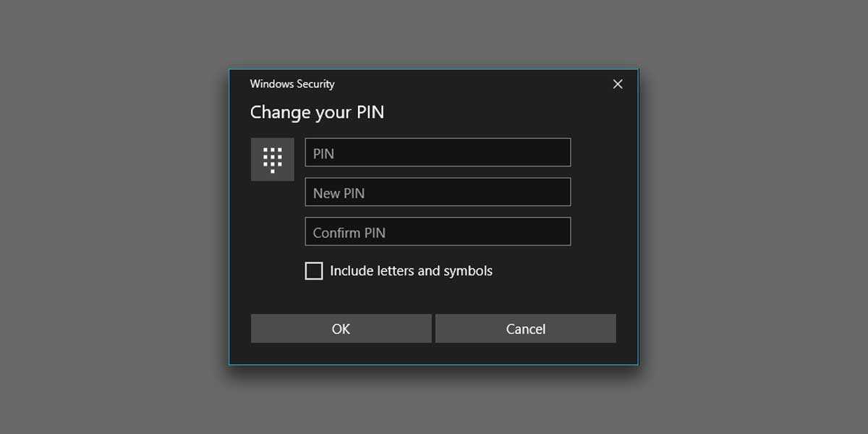This screenshot has width=868, height=434.
Task: Click the gray backdrop below the dialog
Action: coord(434,401)
